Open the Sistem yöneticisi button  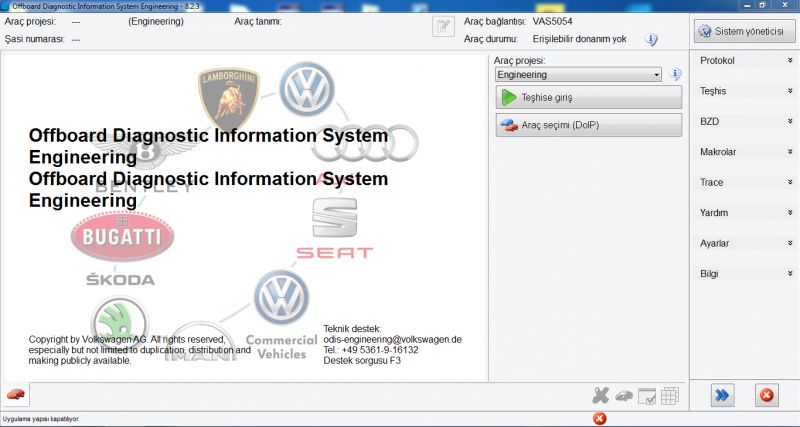744,32
